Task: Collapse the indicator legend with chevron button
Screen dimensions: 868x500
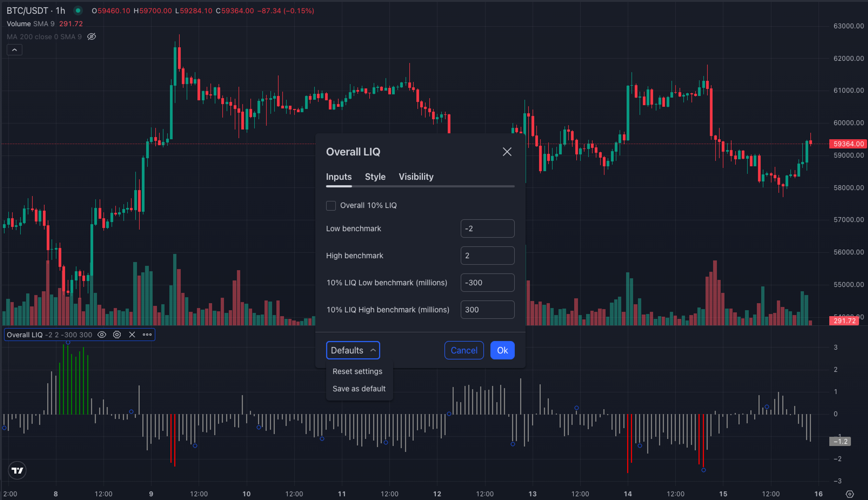Action: (14, 50)
